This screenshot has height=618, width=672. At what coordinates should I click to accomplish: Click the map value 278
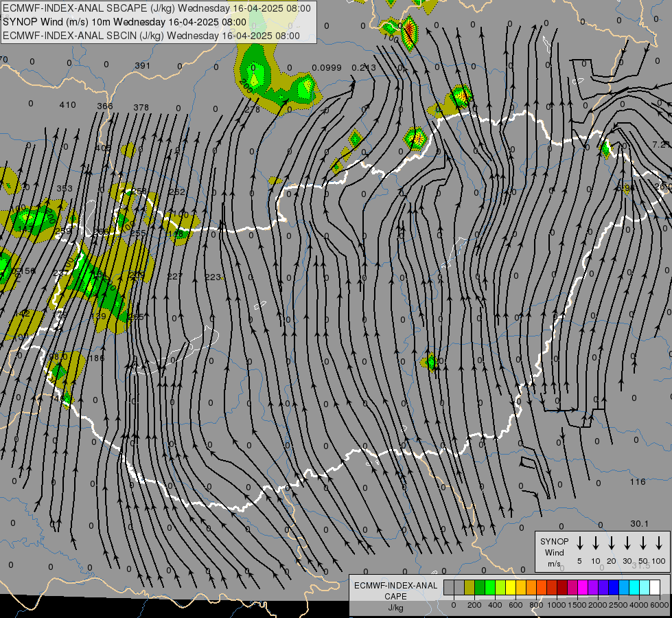coord(253,109)
